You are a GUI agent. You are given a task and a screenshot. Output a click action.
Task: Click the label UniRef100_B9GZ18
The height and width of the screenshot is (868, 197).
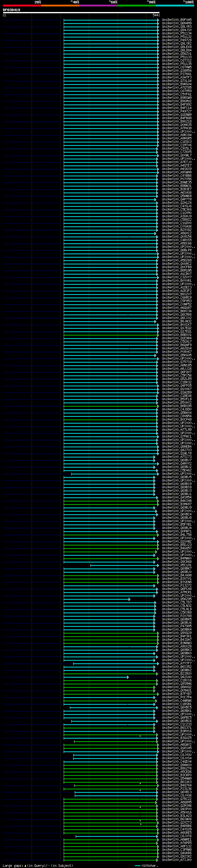(x=177, y=121)
